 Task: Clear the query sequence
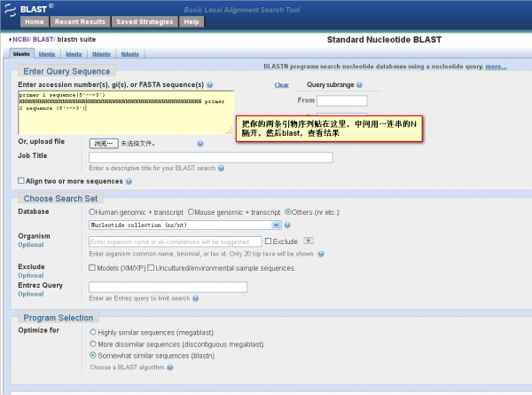(282, 85)
